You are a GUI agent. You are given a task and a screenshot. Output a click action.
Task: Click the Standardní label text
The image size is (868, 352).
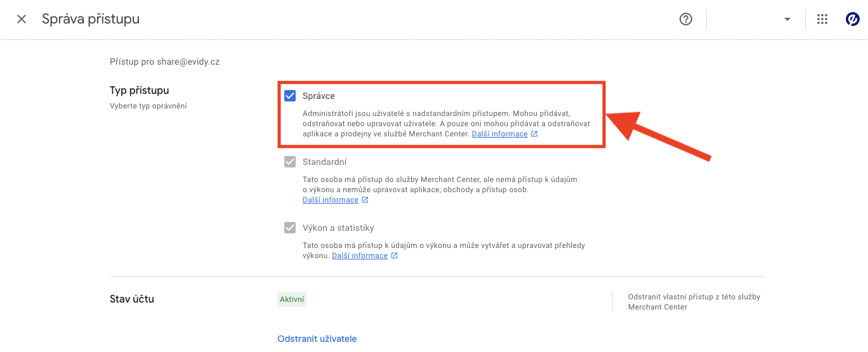point(324,162)
